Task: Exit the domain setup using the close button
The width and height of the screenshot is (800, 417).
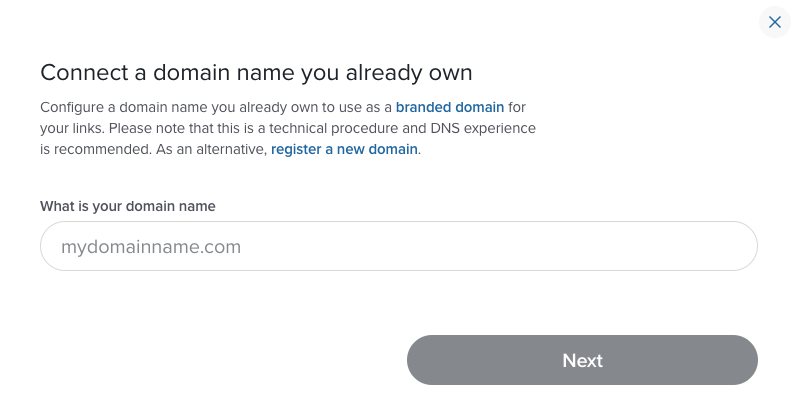Action: coord(774,22)
